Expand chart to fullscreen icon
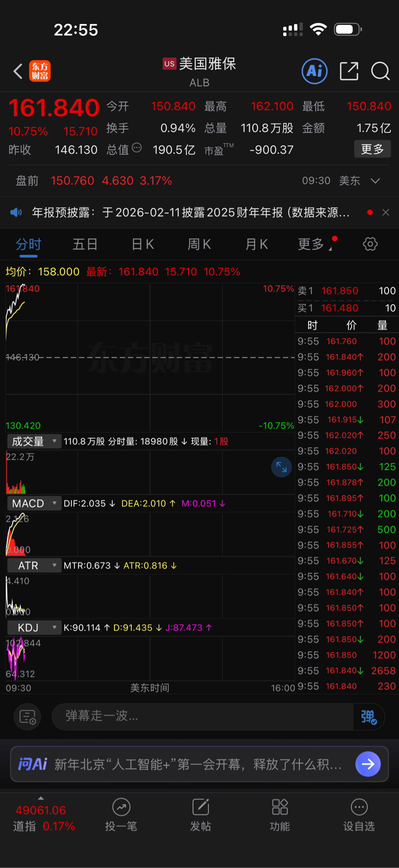 click(x=282, y=467)
